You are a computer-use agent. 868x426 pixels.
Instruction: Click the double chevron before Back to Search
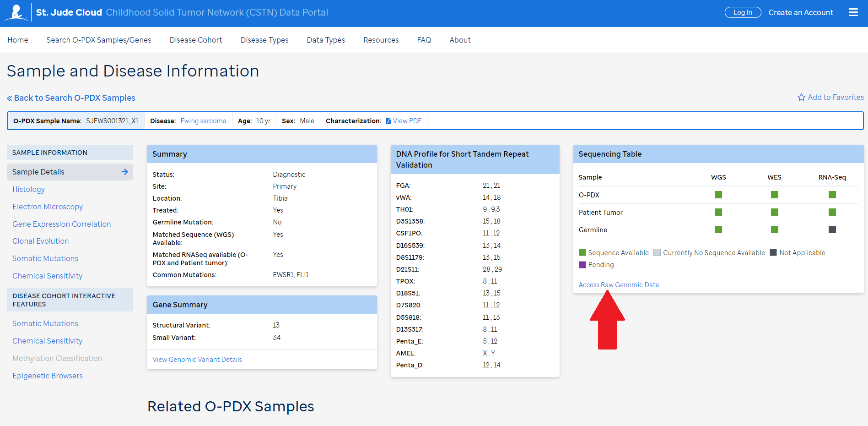point(10,98)
